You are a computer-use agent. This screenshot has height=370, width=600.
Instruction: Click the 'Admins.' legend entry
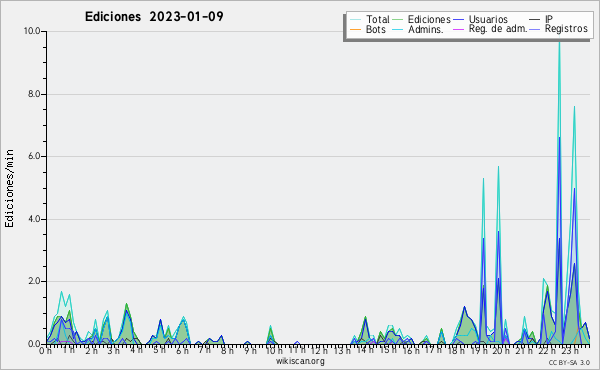426,29
